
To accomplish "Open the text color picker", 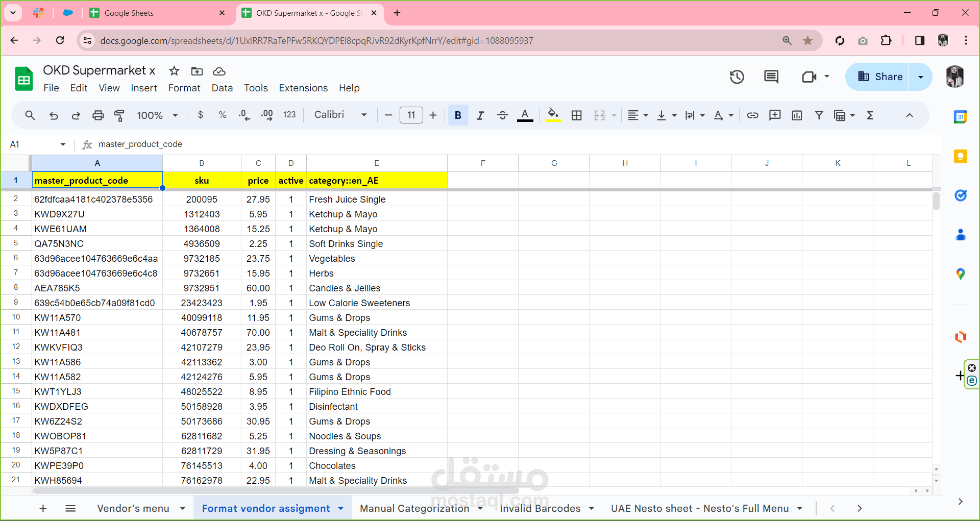I will 525,115.
